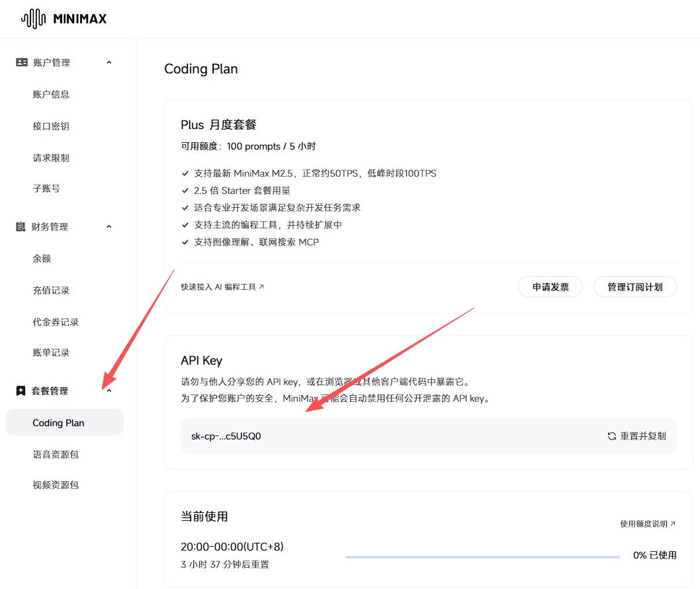Click the 财务管理 ledger icon
Screen dimensions: 700x589
point(21,227)
